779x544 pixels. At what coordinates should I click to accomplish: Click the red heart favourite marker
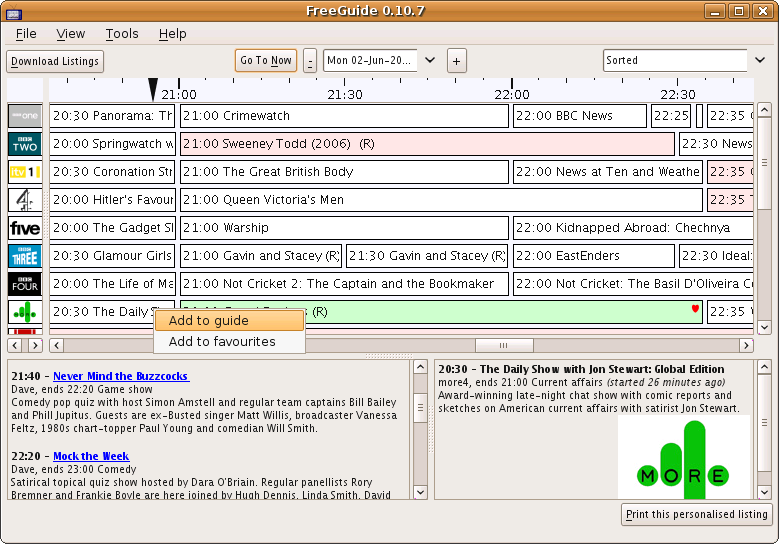(x=695, y=309)
